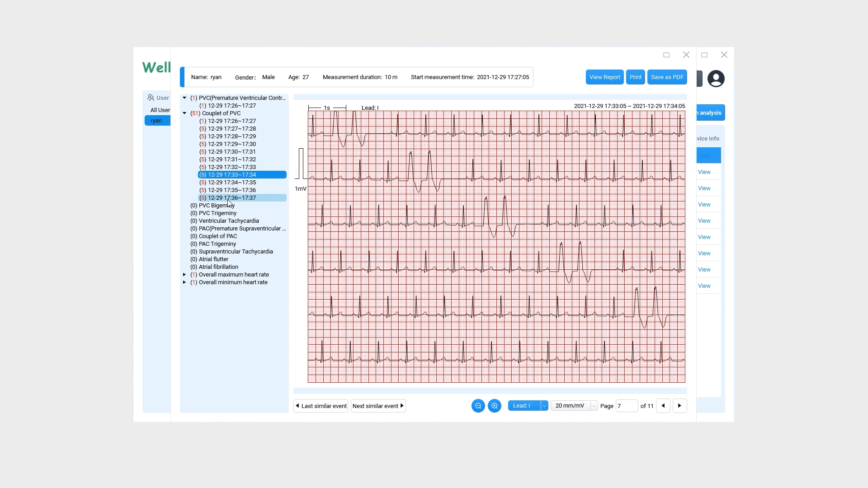
Task: Select PVC event 12-29 17:26~17:27 under PVC
Action: [x=228, y=105]
